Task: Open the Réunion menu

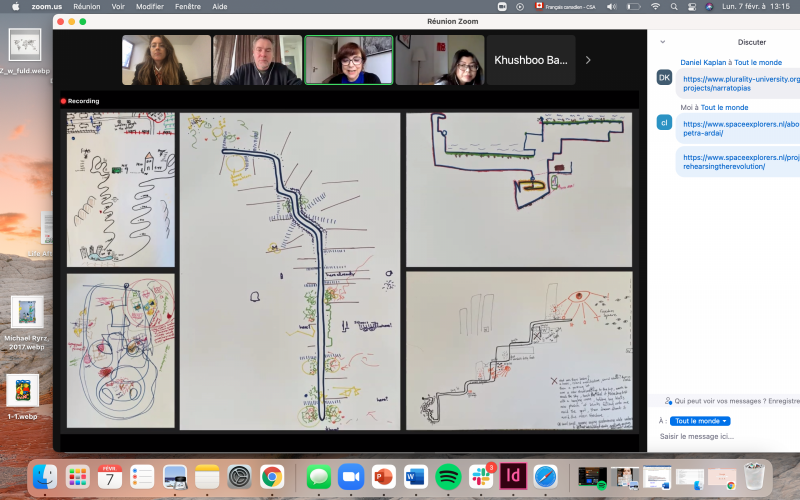Action: tap(87, 7)
